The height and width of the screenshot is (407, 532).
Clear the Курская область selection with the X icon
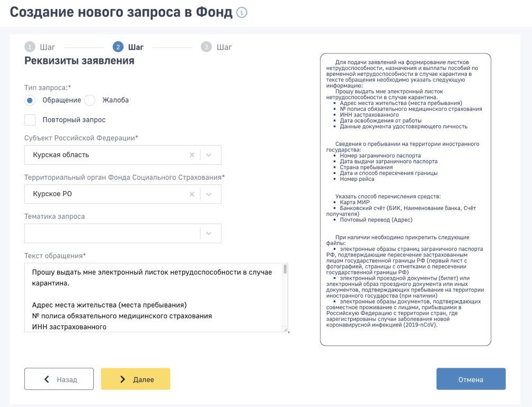coord(193,155)
